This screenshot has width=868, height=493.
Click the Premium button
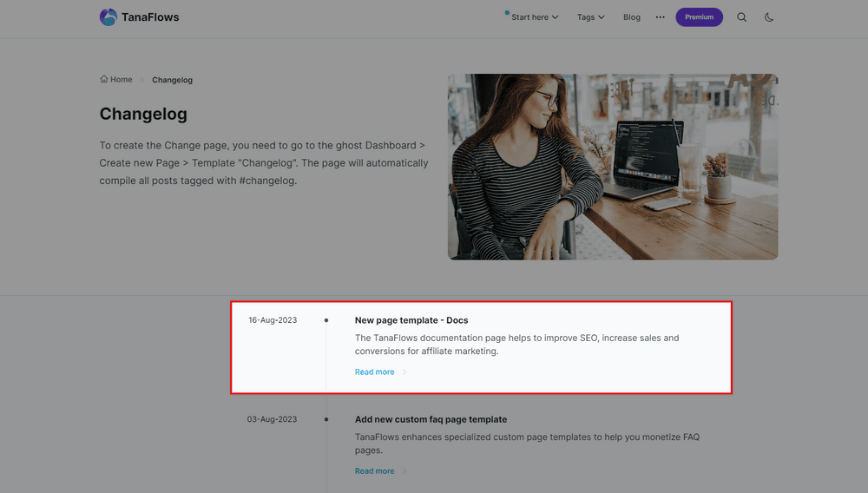(699, 17)
